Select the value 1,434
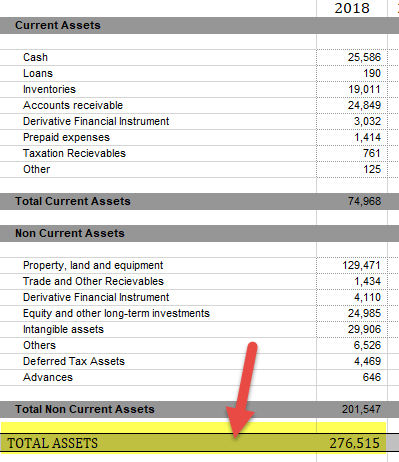 point(367,281)
